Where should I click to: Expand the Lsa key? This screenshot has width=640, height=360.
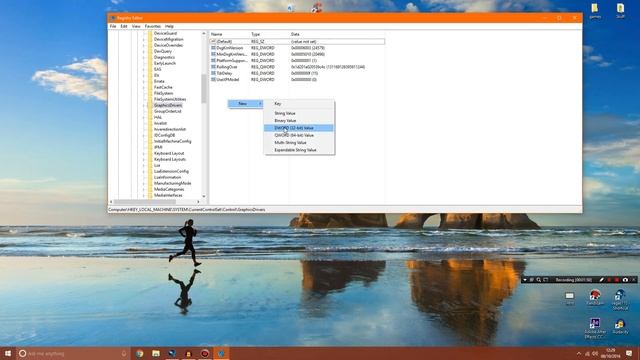point(144,165)
